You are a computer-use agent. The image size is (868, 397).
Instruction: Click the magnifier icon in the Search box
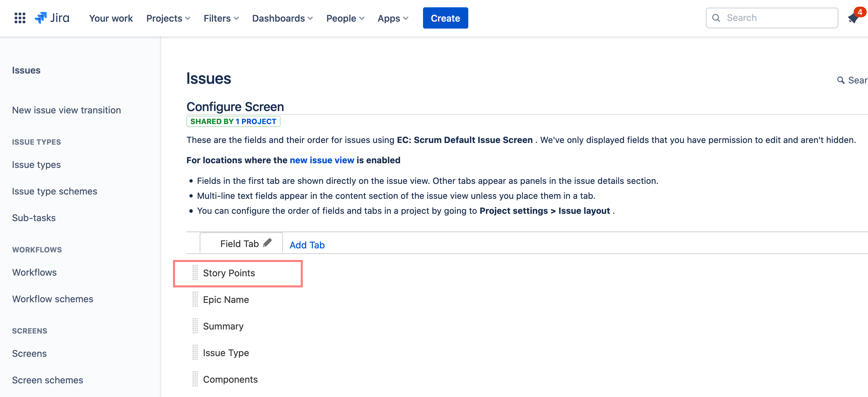pos(716,18)
